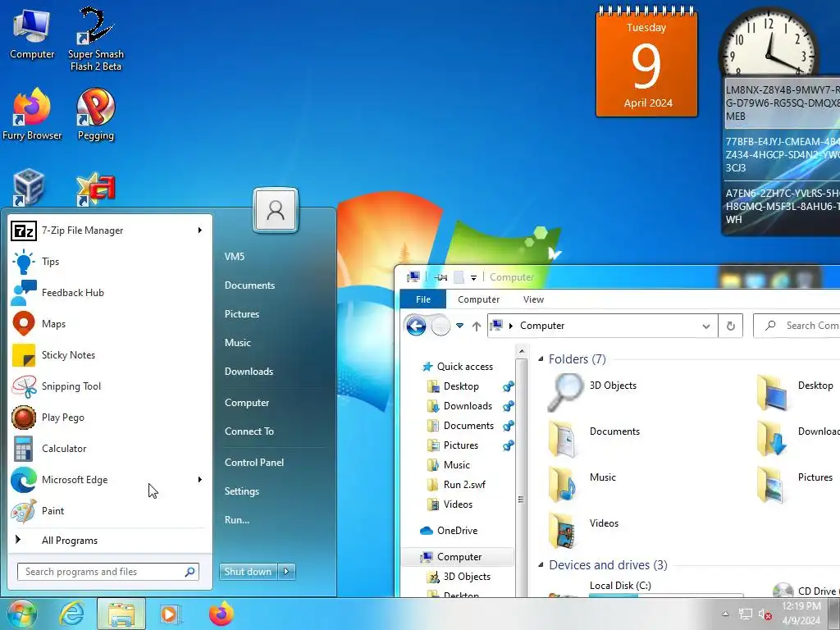This screenshot has width=840, height=630.
Task: Open Run... from start menu
Action: (x=237, y=519)
